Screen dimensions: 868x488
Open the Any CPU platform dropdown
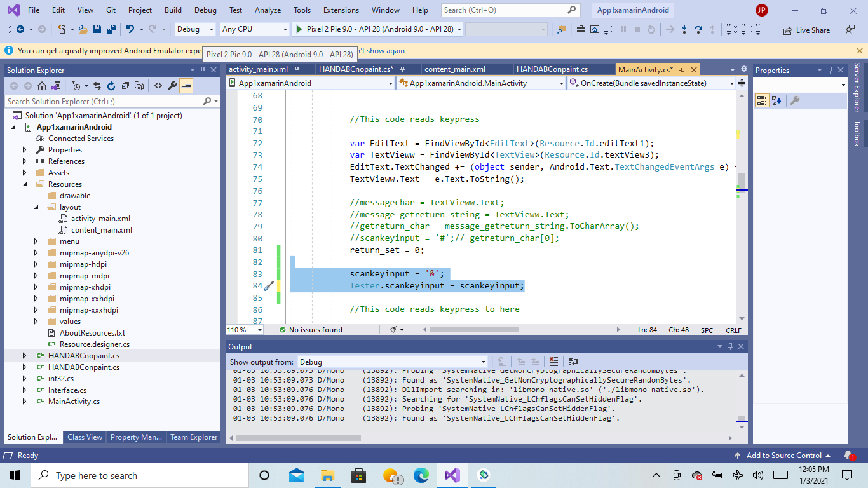254,29
